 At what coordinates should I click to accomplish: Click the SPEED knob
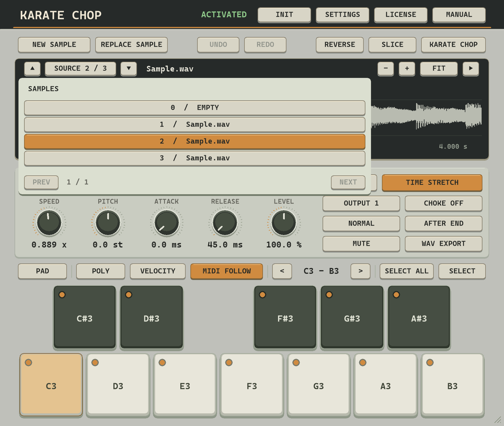(x=49, y=223)
